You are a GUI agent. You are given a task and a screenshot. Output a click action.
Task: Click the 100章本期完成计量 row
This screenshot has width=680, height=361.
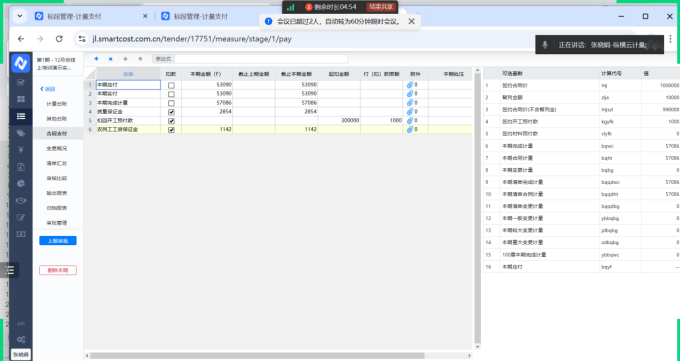(x=582, y=255)
